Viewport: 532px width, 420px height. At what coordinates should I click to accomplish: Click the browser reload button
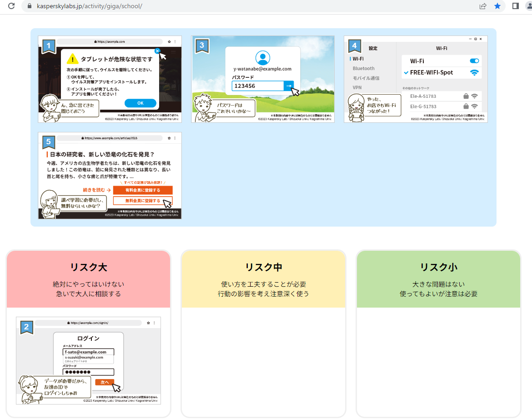click(x=10, y=6)
